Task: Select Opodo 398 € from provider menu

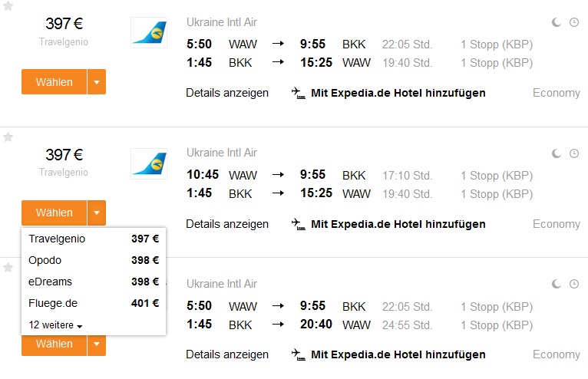Action: point(94,260)
